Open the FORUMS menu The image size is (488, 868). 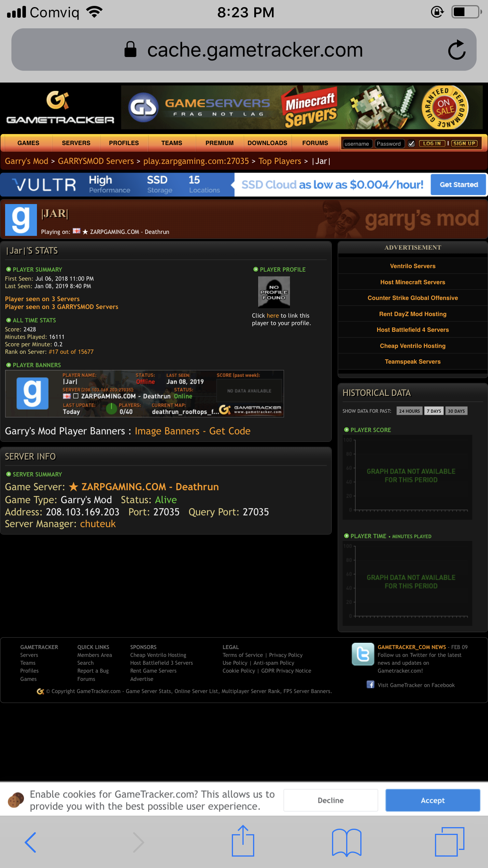(315, 143)
